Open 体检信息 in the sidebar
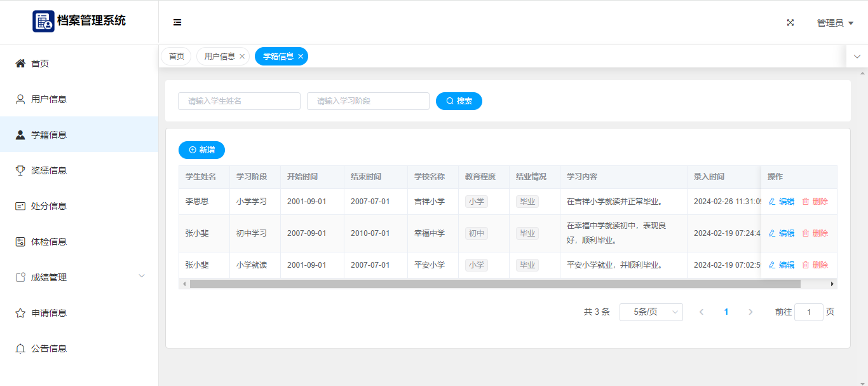This screenshot has height=386, width=868. (49, 242)
